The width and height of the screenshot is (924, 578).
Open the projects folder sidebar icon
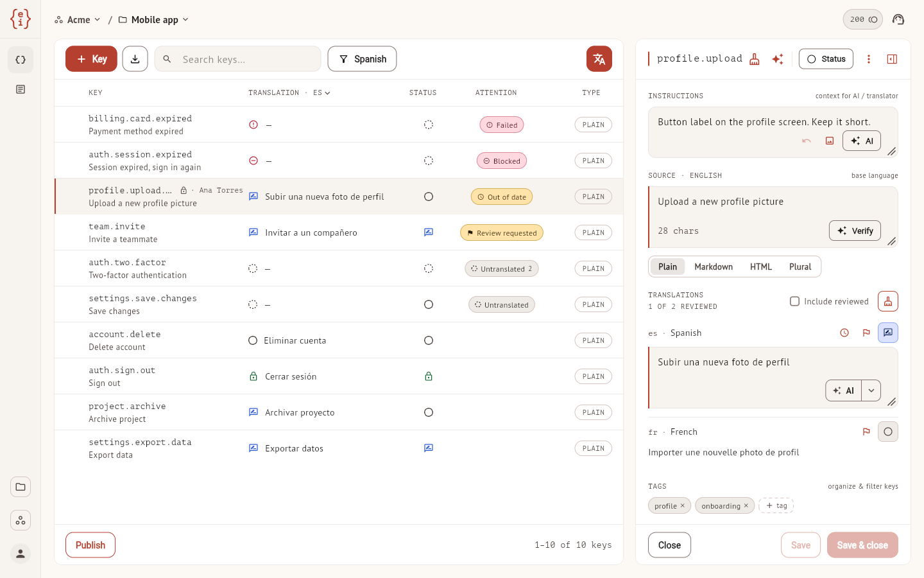(21, 487)
